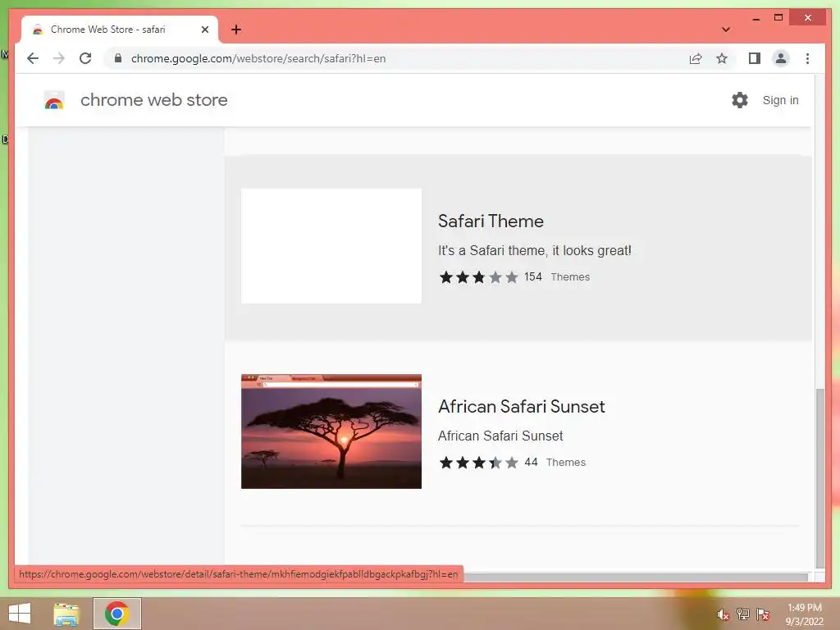Close the Chrome window
The image size is (840, 630).
click(x=808, y=18)
